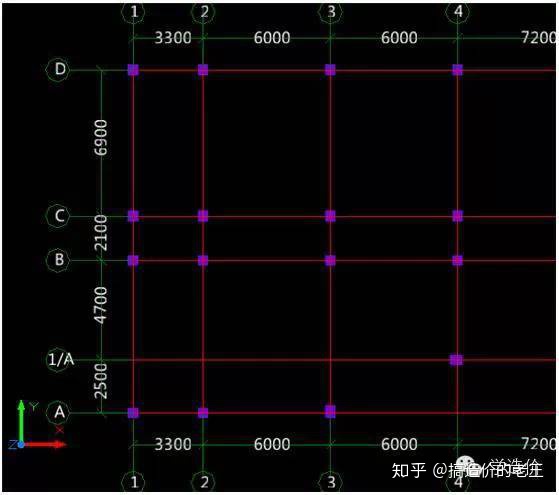Click the 2500 vertical dimension text

tap(101, 381)
